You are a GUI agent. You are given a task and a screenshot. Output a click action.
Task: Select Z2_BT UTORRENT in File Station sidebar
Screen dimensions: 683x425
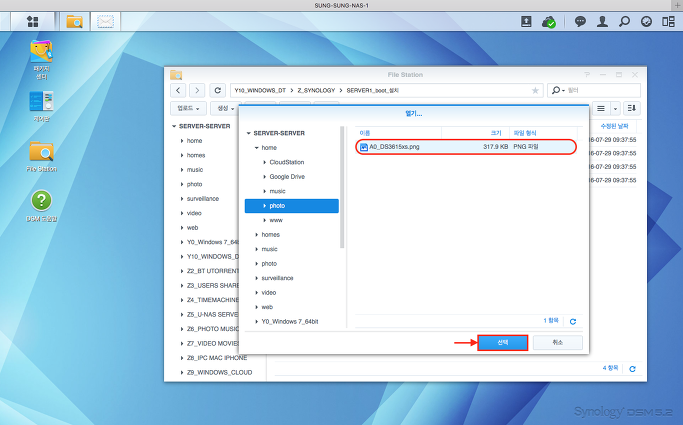coord(213,271)
